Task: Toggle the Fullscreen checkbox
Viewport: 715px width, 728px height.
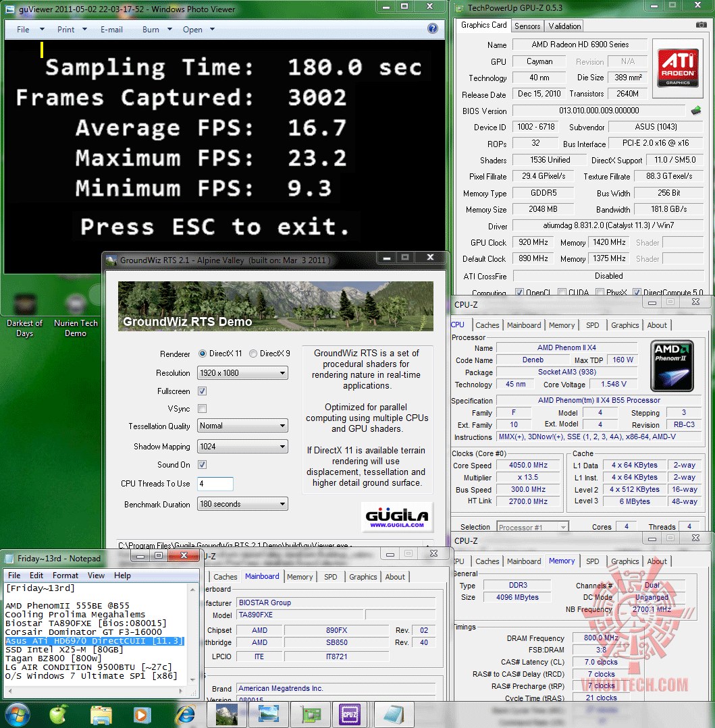Action: (x=202, y=391)
